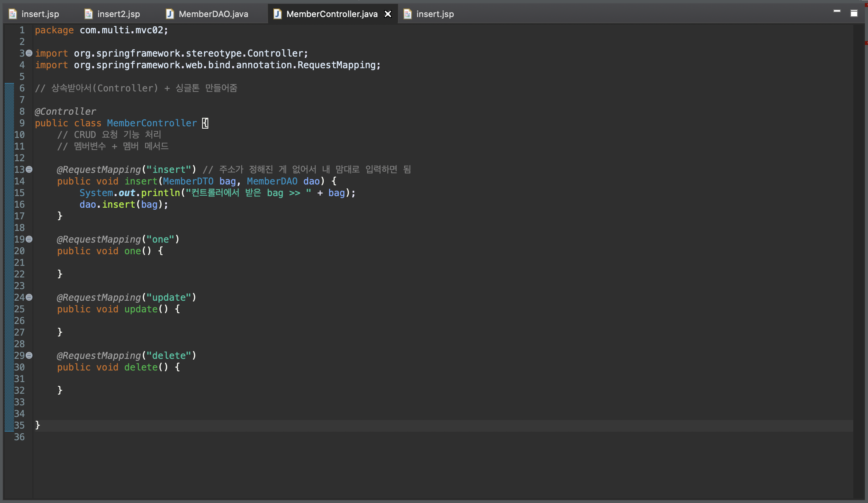Click the MemberController.java Java file icon
Viewport: 868px width, 503px height.
tap(277, 14)
